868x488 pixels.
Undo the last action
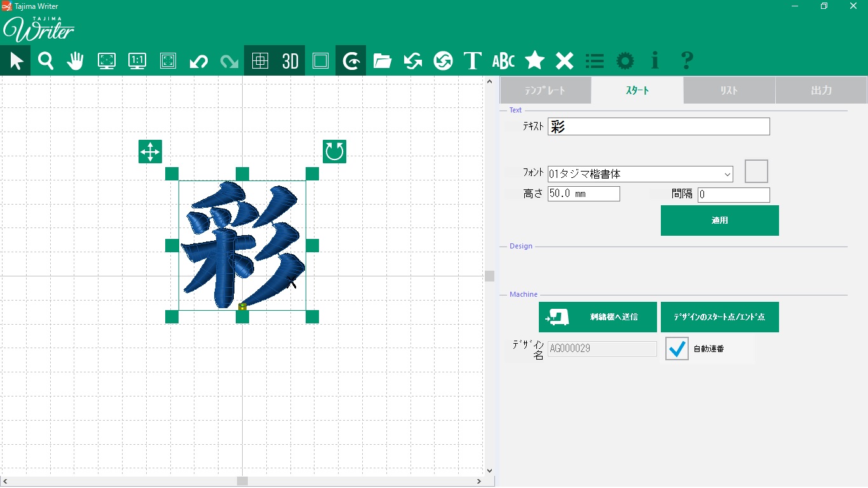[x=198, y=60]
